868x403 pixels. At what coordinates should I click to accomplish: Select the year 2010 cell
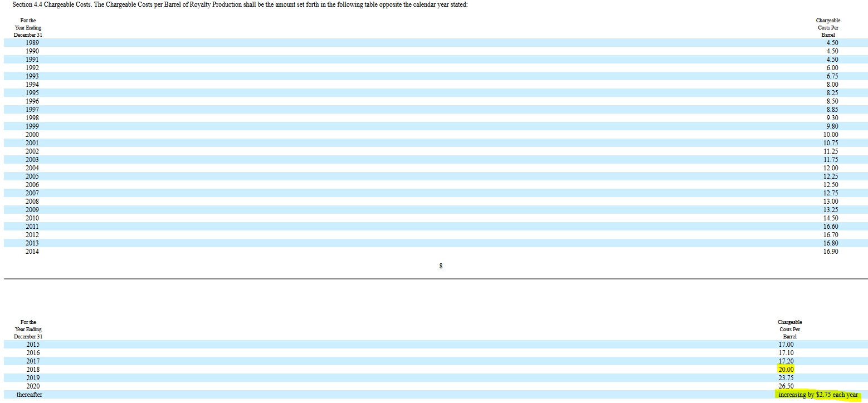32,218
